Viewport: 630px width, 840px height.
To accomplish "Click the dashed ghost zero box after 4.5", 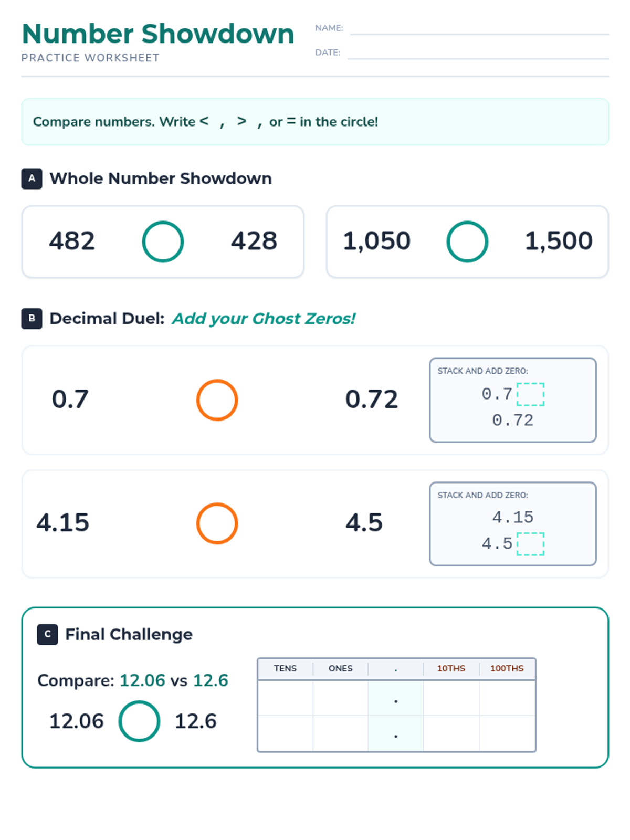I will point(530,544).
